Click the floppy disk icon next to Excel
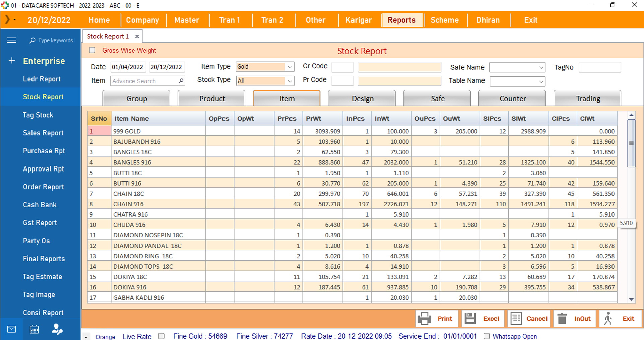644x340 pixels. click(470, 319)
